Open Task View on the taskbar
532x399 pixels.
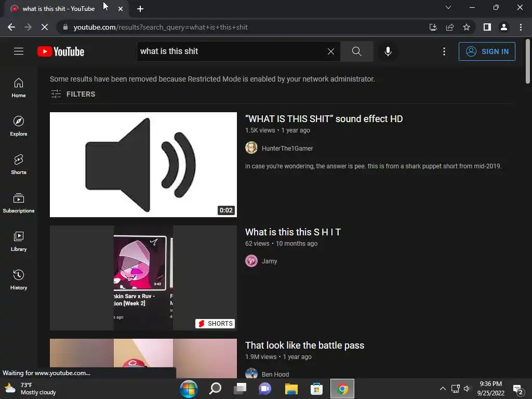[240, 389]
